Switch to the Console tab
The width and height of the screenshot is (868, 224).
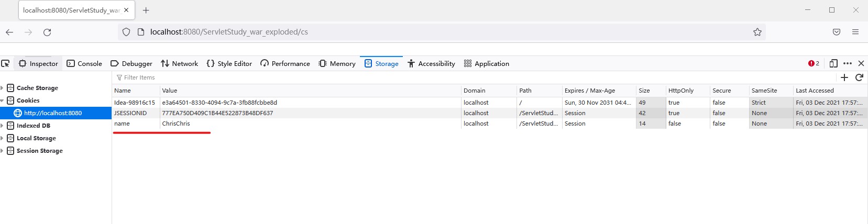coord(84,63)
